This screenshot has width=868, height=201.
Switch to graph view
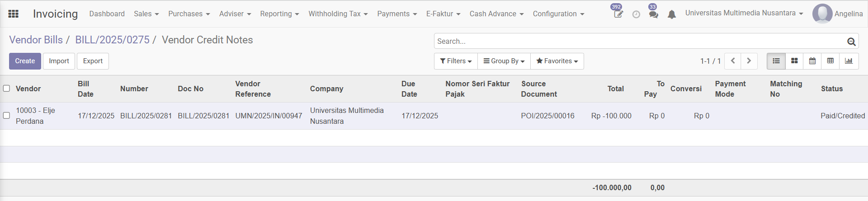tap(849, 61)
